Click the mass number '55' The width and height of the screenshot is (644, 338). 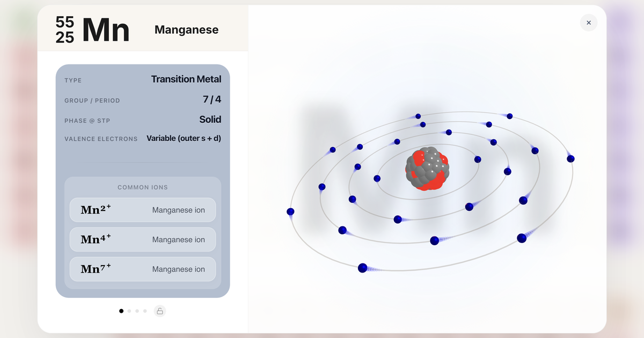[65, 22]
